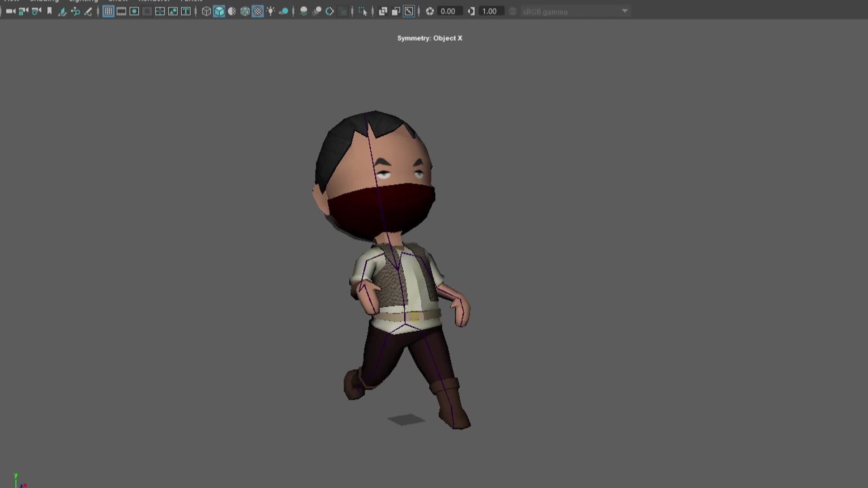Click the exposure aperture reset icon
This screenshot has height=488, width=868.
pyautogui.click(x=430, y=11)
